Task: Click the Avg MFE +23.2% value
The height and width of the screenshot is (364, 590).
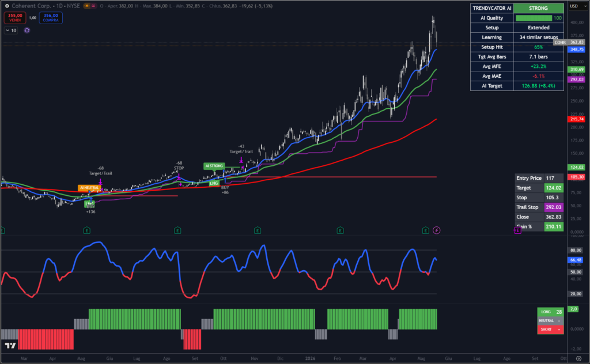Action: [539, 67]
